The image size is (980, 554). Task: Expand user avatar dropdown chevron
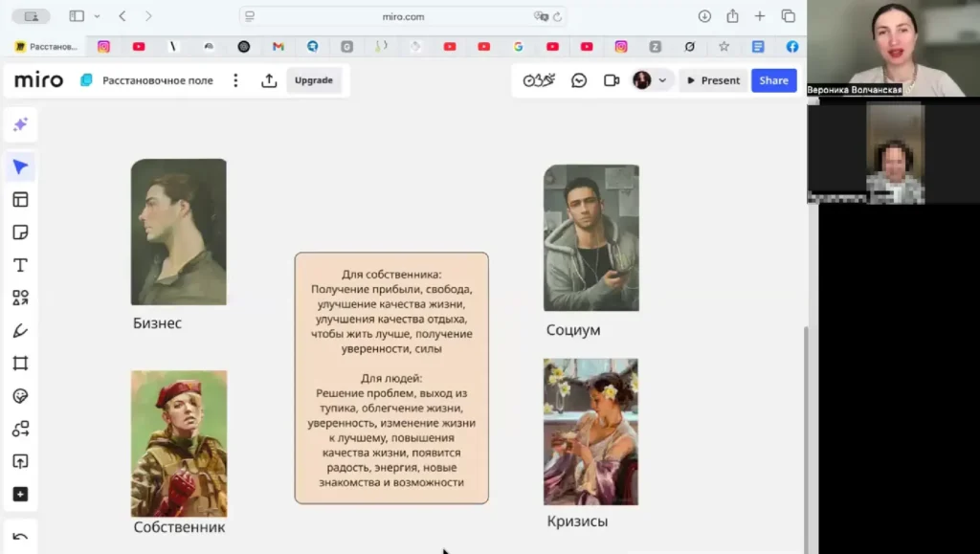(x=662, y=80)
